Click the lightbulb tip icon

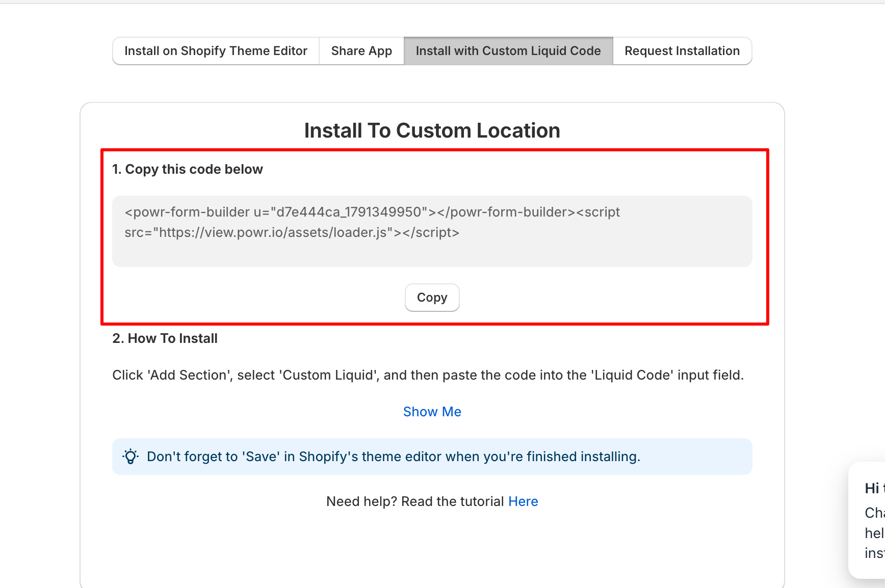(x=131, y=457)
